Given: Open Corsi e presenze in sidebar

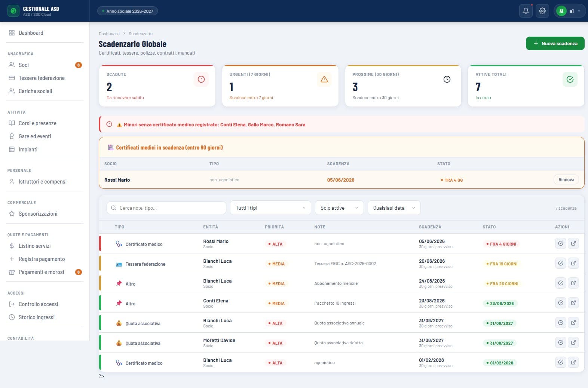Looking at the screenshot, I should pos(45,123).
